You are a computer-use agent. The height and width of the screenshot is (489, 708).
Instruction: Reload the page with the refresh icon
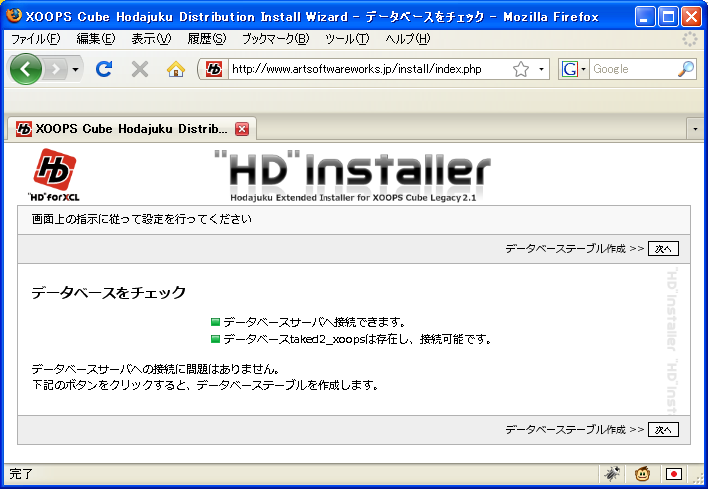click(x=104, y=69)
